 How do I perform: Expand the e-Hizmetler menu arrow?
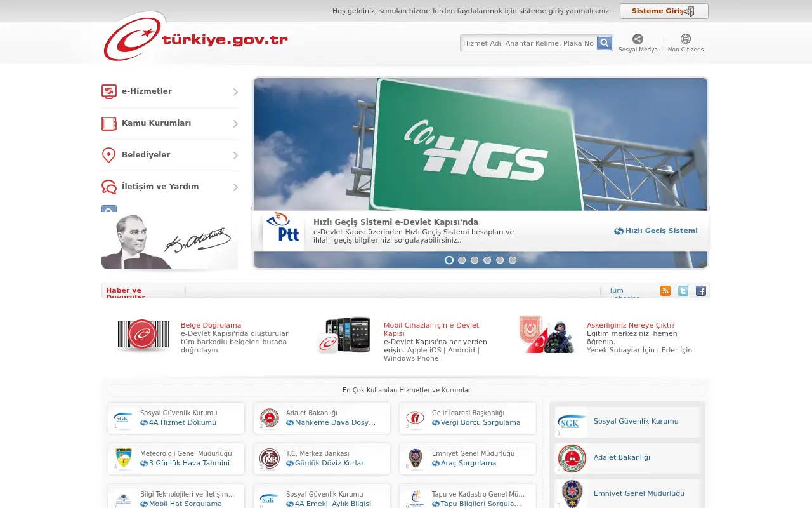point(235,92)
